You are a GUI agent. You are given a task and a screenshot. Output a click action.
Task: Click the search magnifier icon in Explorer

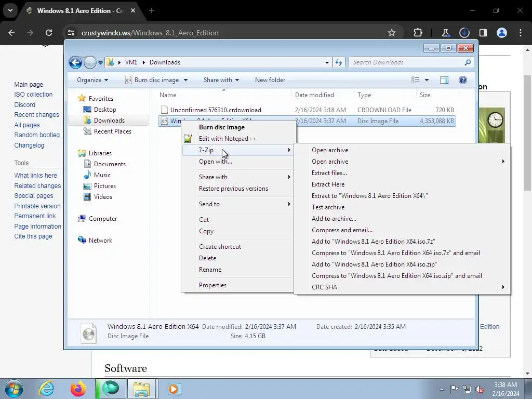(x=468, y=62)
